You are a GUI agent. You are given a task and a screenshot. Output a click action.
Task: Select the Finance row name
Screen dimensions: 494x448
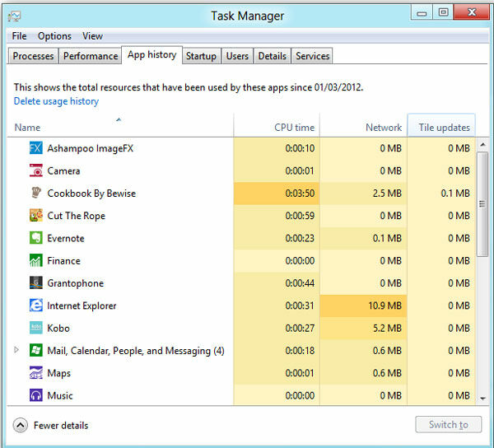click(x=63, y=261)
